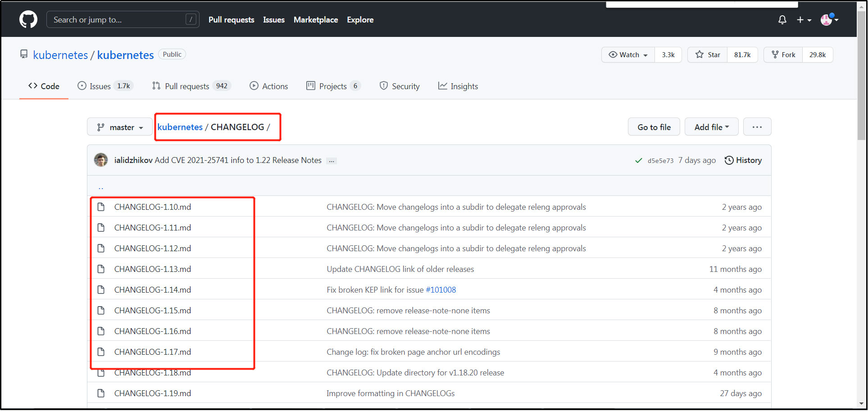Open the commit History
This screenshot has width=868, height=411.
(743, 160)
